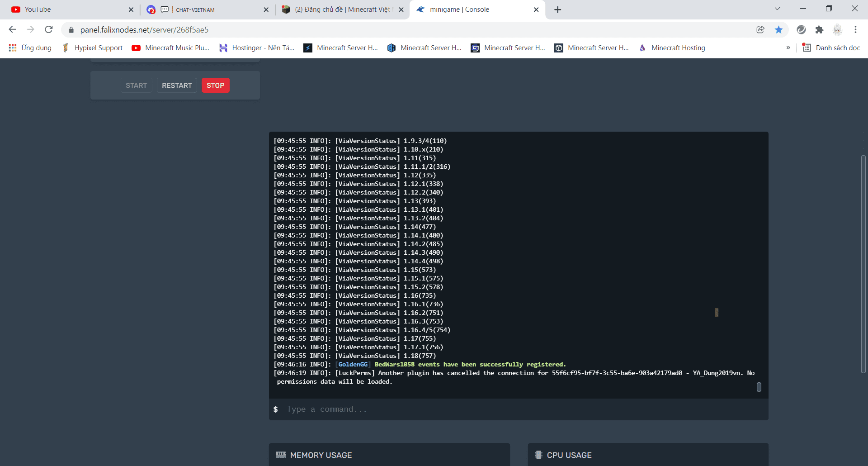The height and width of the screenshot is (466, 868).
Task: Click the MEMORY USAGE heading
Action: point(321,455)
